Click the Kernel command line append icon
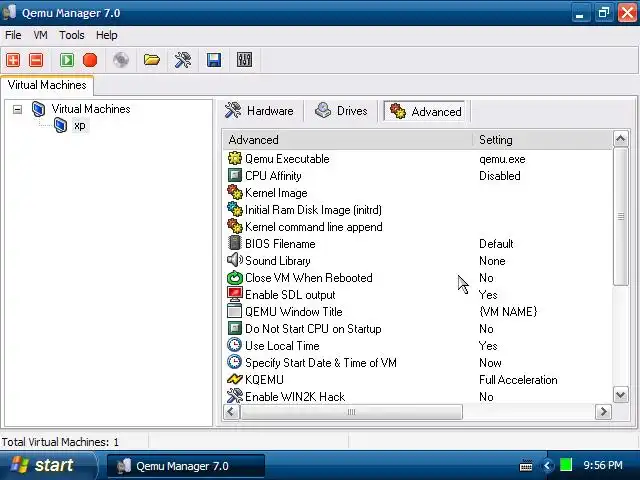The height and width of the screenshot is (480, 640). coord(235,227)
